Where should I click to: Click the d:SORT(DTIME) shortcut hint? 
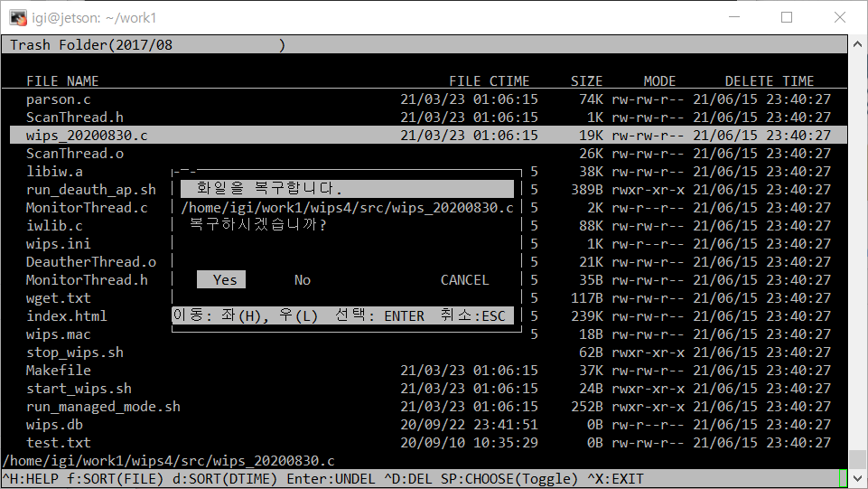(225, 479)
